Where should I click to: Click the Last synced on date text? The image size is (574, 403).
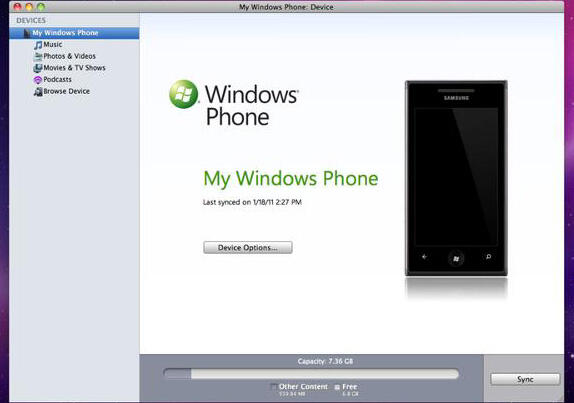(x=252, y=202)
